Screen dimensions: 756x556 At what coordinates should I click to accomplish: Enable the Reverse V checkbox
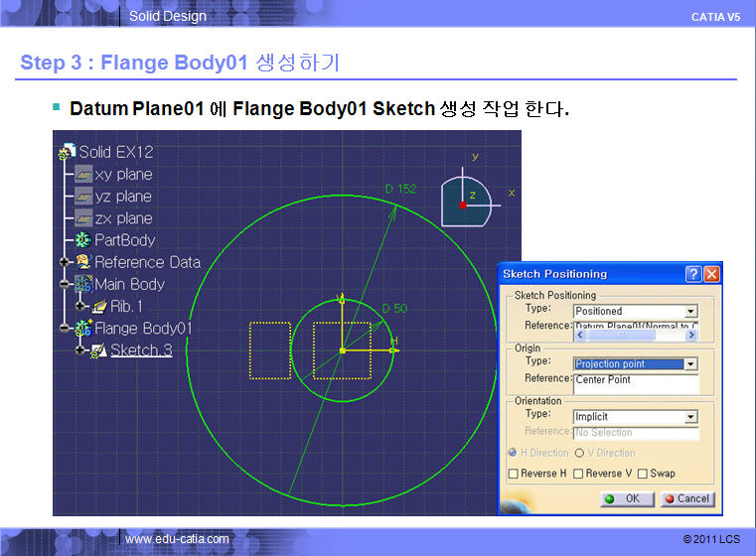click(x=578, y=474)
